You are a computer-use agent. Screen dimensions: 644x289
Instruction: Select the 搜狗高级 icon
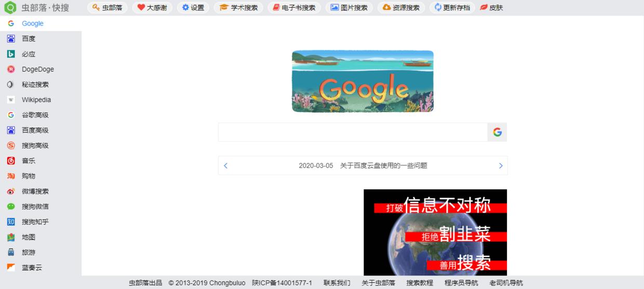tap(11, 145)
